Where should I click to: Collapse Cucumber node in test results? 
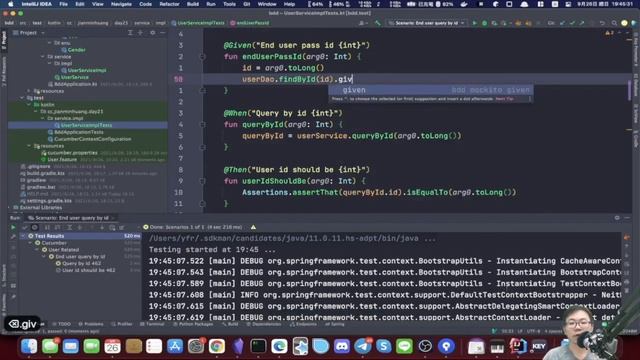click(31, 243)
